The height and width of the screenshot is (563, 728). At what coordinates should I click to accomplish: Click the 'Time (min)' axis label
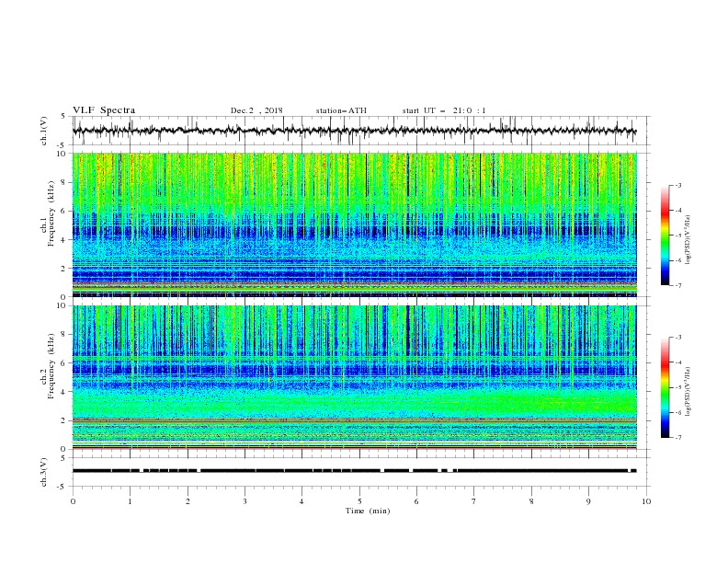pyautogui.click(x=368, y=511)
